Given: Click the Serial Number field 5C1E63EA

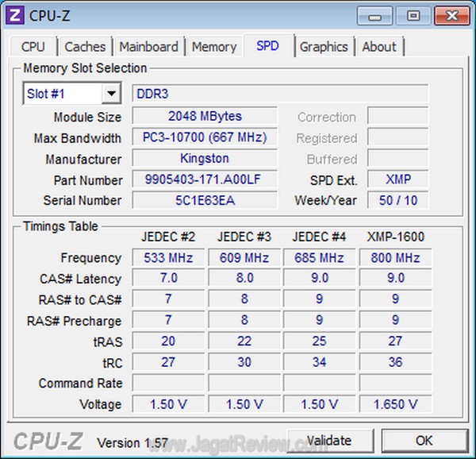Looking at the screenshot, I should (x=205, y=200).
